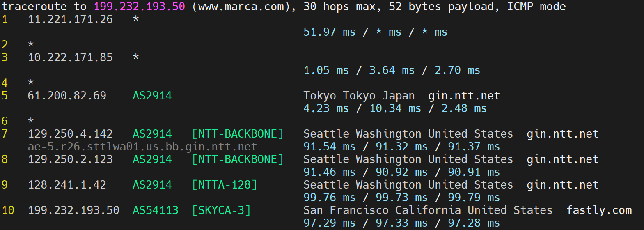Click the SKYCA-3 network tag
Image resolution: width=644 pixels, height=230 pixels.
tap(221, 210)
